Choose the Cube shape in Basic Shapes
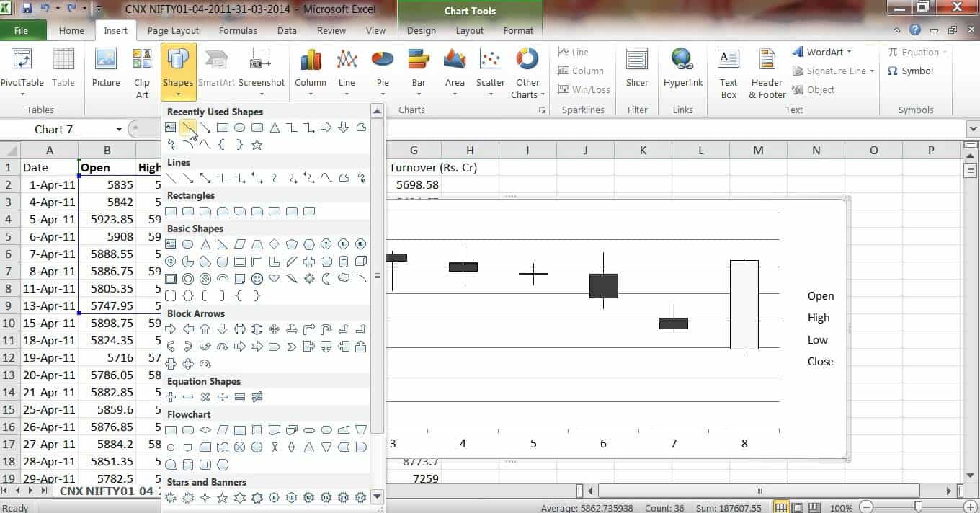 click(361, 262)
